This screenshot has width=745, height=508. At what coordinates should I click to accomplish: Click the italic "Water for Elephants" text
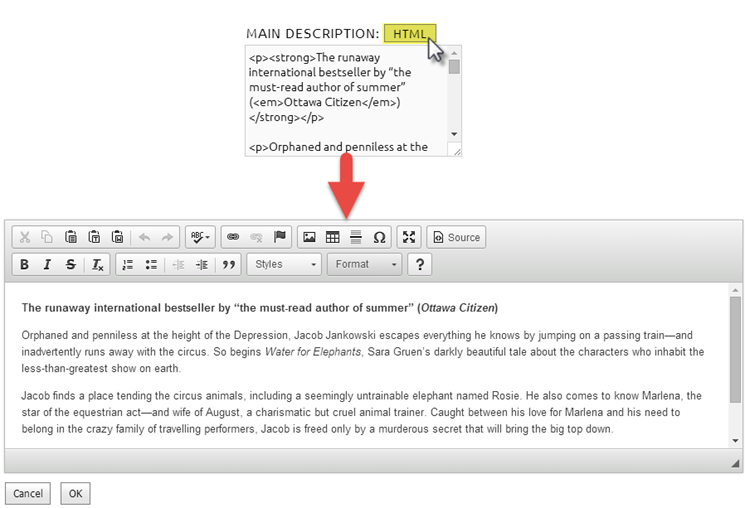pyautogui.click(x=313, y=352)
